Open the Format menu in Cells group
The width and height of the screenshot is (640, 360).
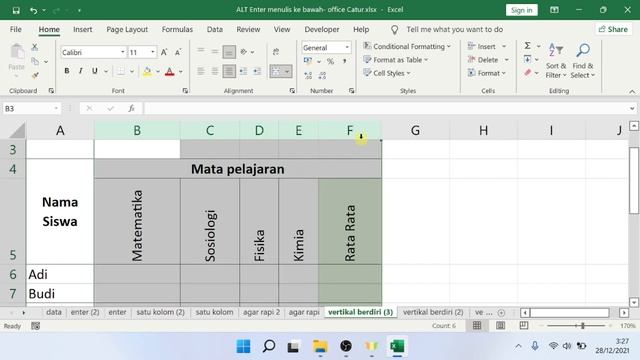(487, 73)
